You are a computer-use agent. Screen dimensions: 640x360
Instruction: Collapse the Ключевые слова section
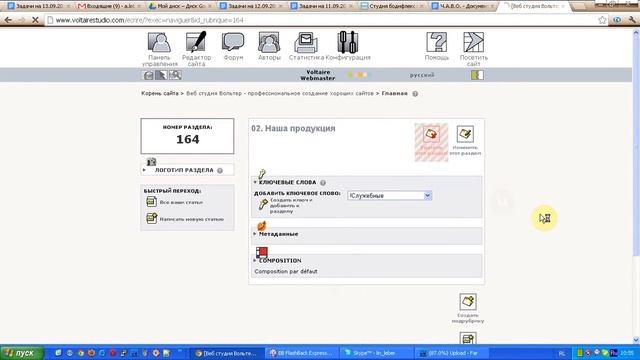pos(255,182)
